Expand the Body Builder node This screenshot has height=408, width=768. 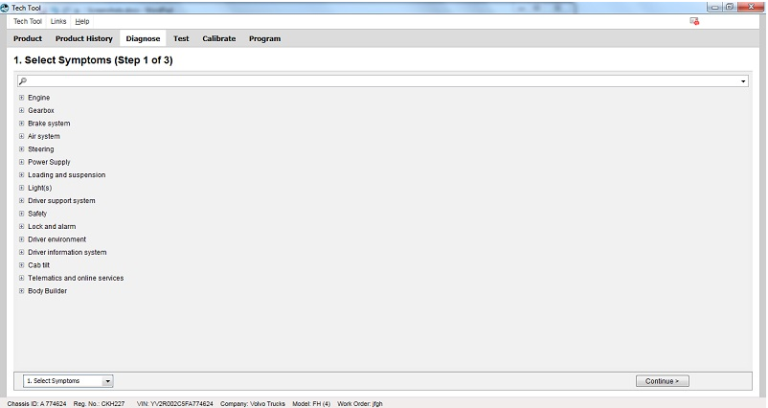pos(21,291)
